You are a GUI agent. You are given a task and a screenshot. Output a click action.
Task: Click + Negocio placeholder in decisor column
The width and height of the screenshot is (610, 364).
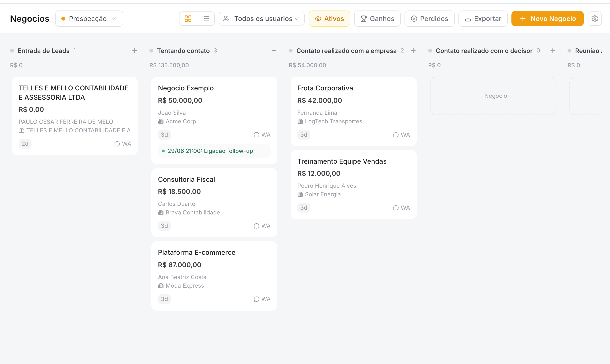tap(493, 96)
